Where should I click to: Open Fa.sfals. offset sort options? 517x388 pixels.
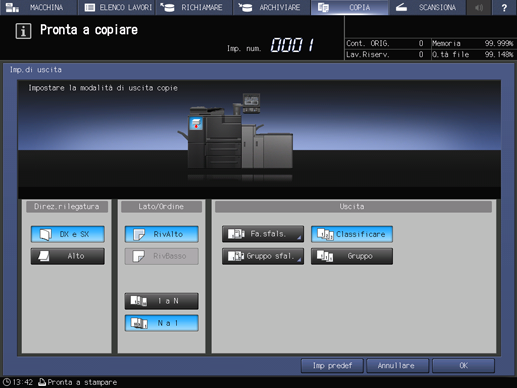[263, 234]
